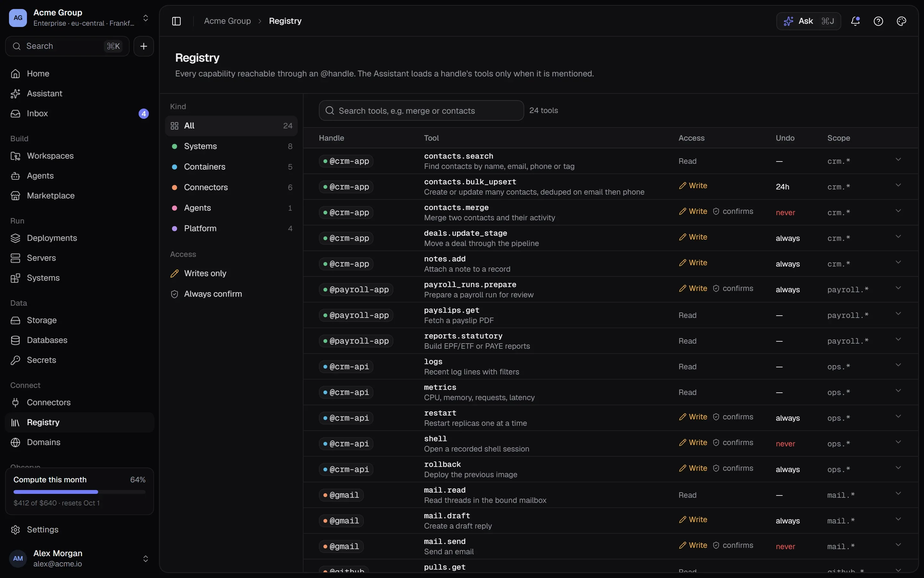This screenshot has height=578, width=924.
Task: Open the notifications bell
Action: pyautogui.click(x=855, y=21)
